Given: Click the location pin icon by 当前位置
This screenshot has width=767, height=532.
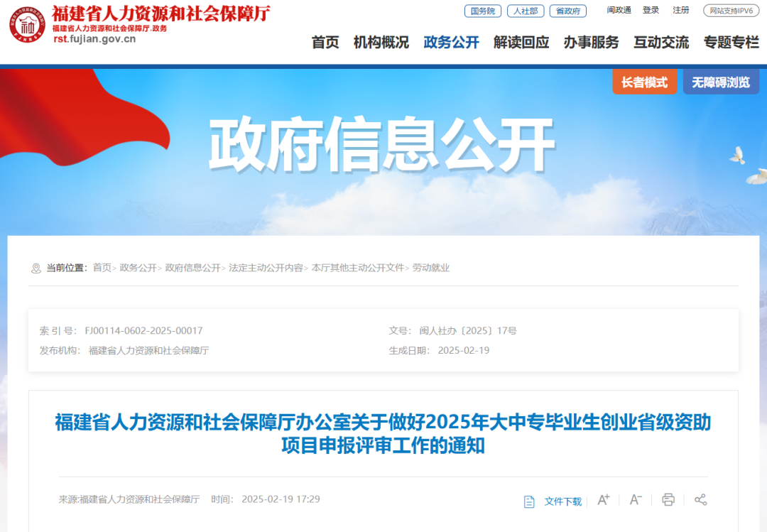Looking at the screenshot, I should point(36,268).
